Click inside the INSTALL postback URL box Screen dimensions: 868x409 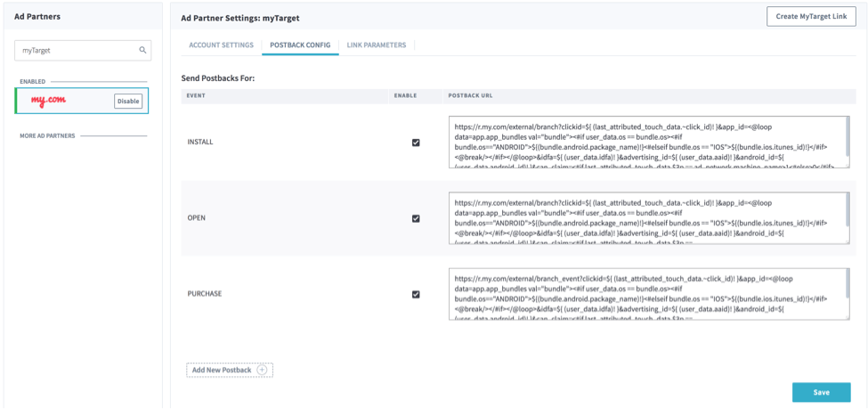[645, 143]
